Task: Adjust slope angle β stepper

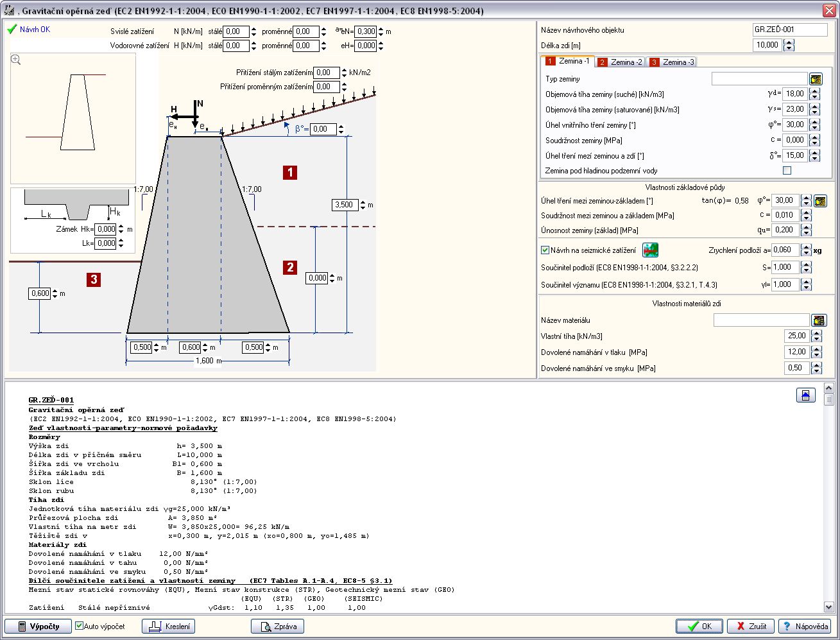Action: pos(341,129)
